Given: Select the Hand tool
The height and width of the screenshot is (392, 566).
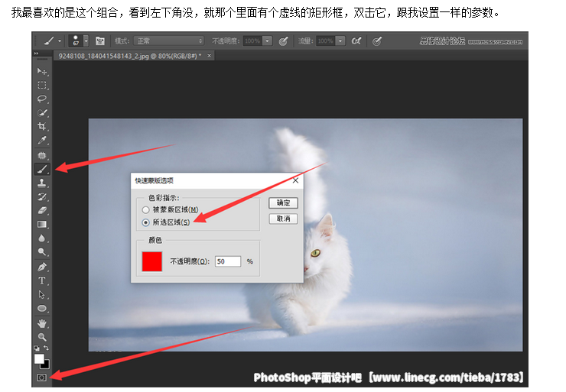Looking at the screenshot, I should (42, 323).
